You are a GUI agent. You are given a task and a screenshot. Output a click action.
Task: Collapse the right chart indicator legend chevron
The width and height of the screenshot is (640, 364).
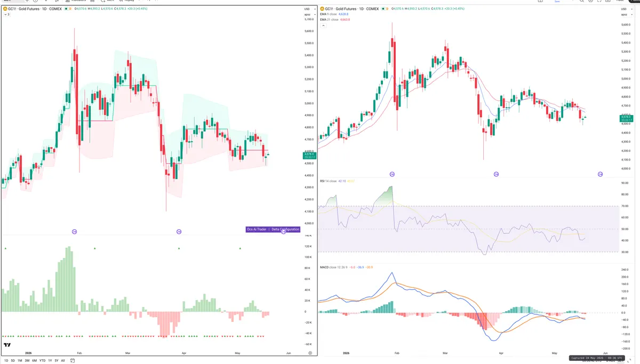(323, 26)
